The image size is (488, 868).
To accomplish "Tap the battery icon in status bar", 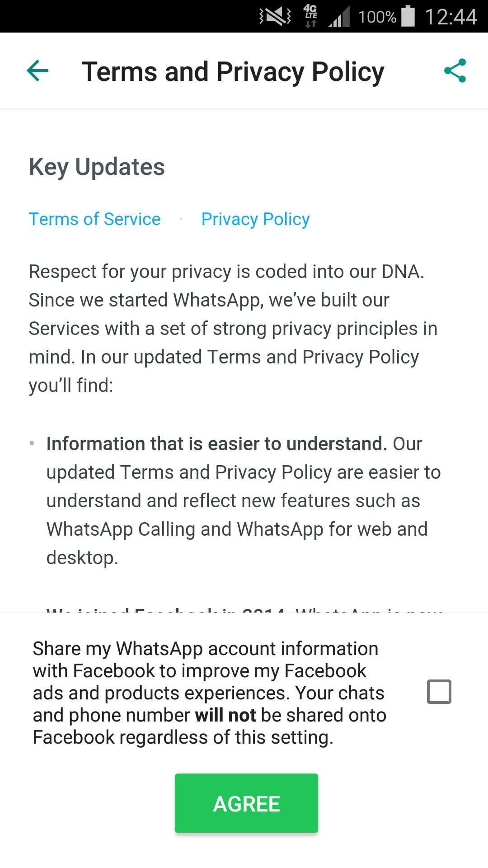I will tap(408, 16).
